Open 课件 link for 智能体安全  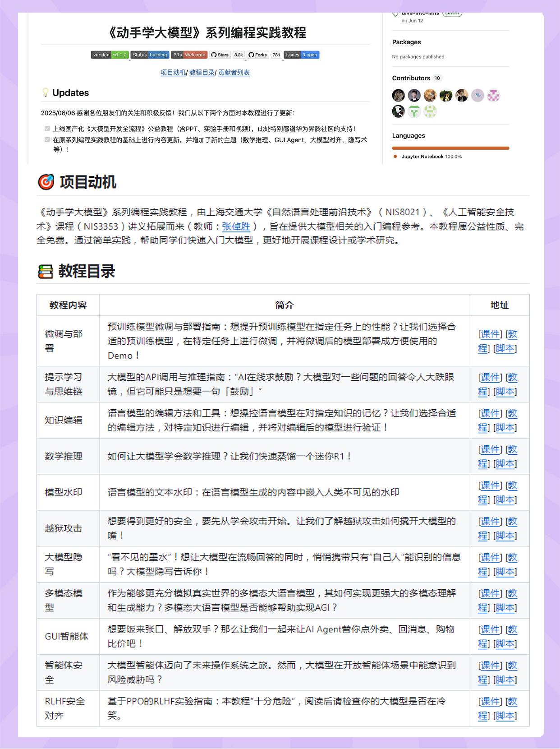491,666
